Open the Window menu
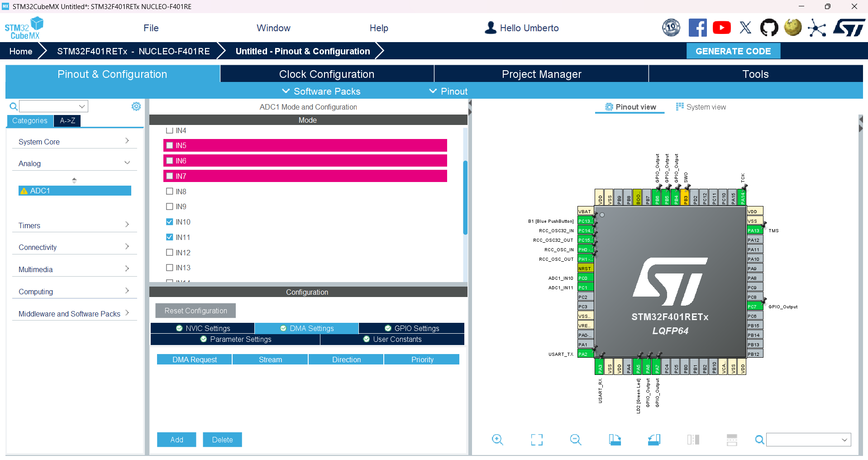Image resolution: width=868 pixels, height=460 pixels. (273, 28)
